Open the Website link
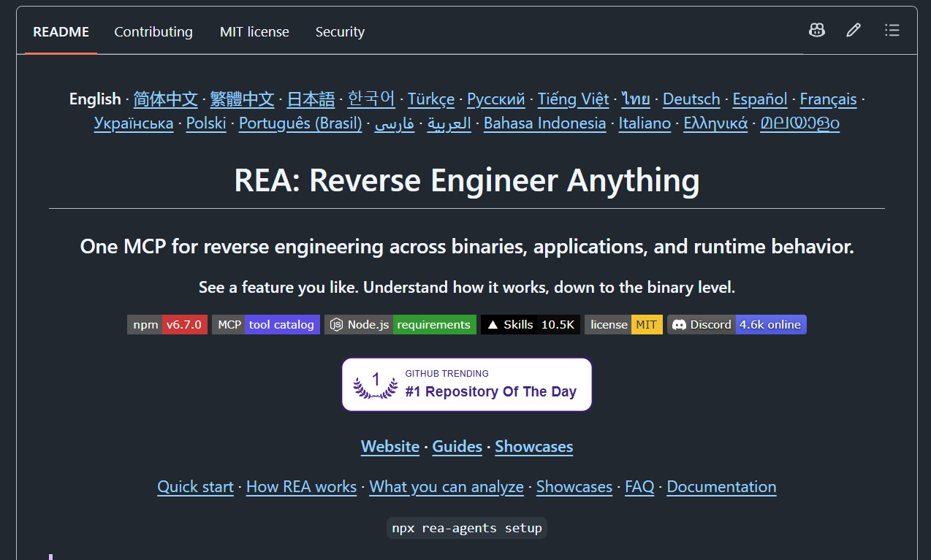The width and height of the screenshot is (931, 560). pos(390,447)
